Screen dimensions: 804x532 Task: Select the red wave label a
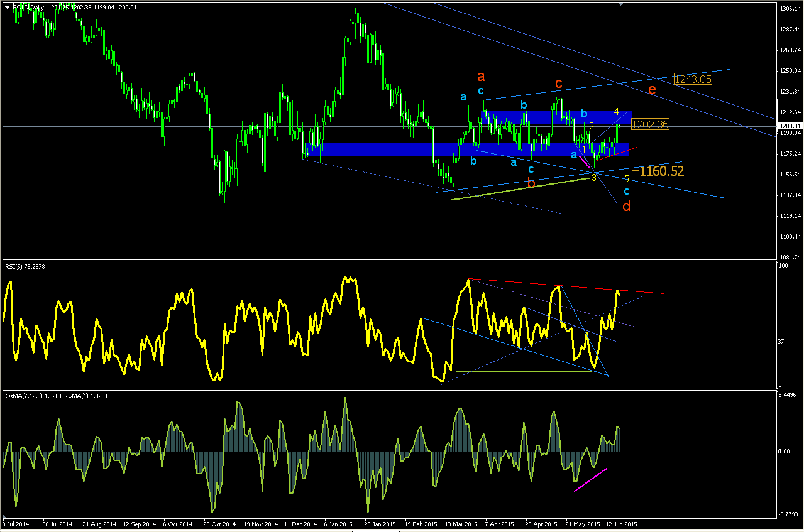click(481, 77)
